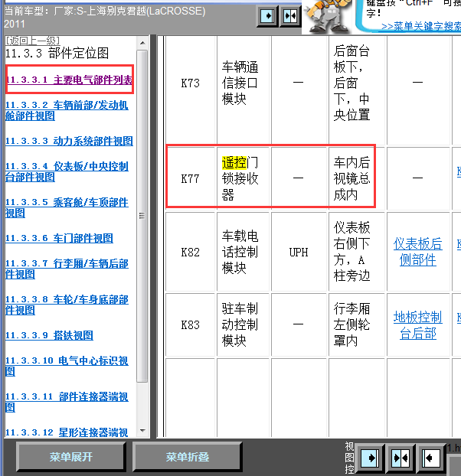Open the 仪表板后侧部件 link in K82 row
This screenshot has height=476, width=461.
pos(418,252)
